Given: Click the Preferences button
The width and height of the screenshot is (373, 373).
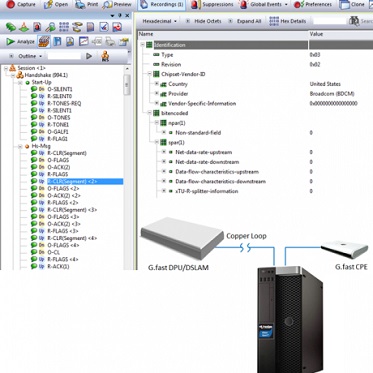Looking at the screenshot, I should point(313,5).
